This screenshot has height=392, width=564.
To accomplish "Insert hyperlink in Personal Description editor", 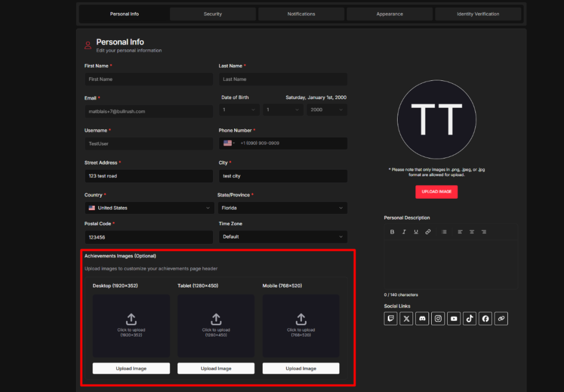I will (x=427, y=232).
